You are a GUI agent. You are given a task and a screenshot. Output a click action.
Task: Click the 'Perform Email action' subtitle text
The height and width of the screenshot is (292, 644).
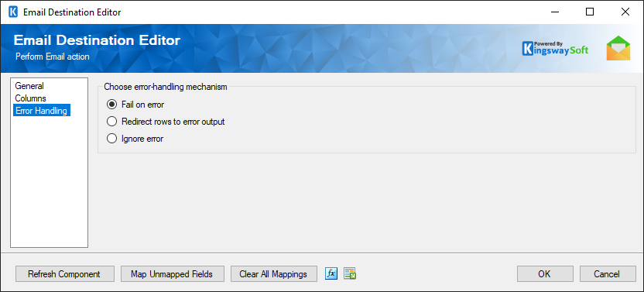tap(53, 57)
